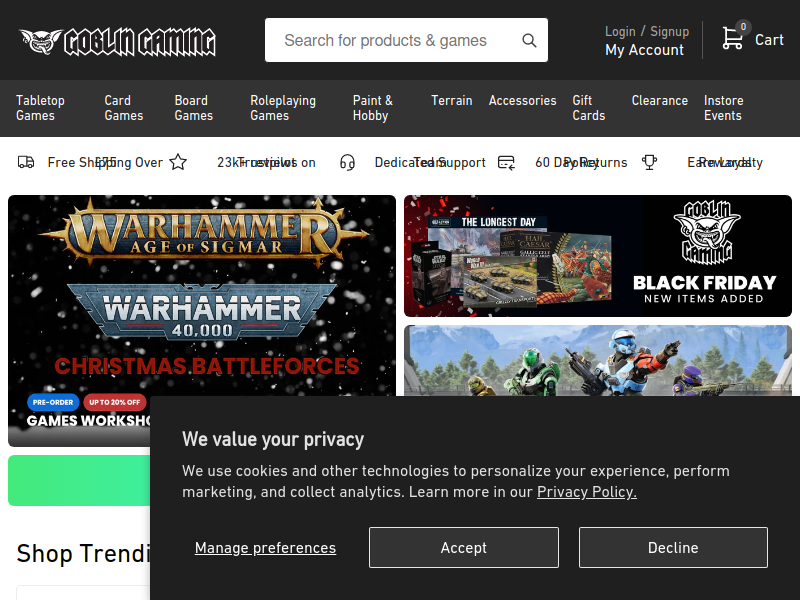Open Tabletop Games menu
This screenshot has height=600, width=800.
click(40, 108)
